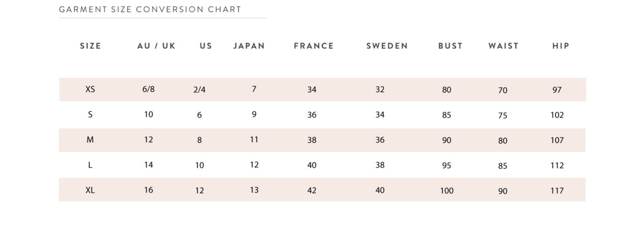This screenshot has width=644, height=230.
Task: Select the BUST column header
Action: (x=450, y=46)
